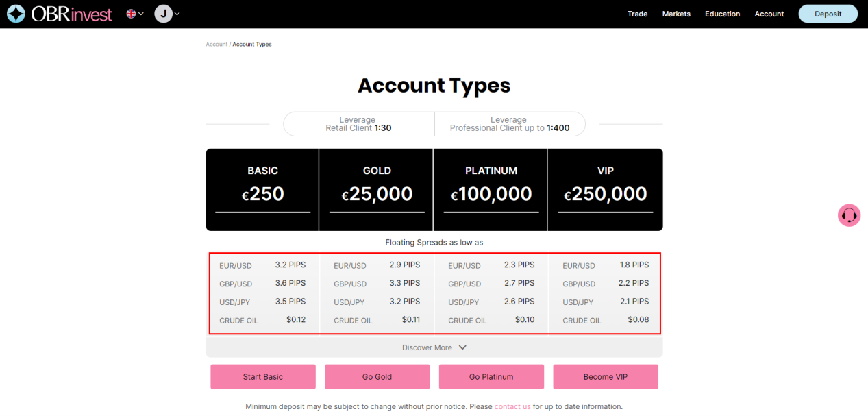
Task: Click Go Gold button
Action: tap(377, 376)
